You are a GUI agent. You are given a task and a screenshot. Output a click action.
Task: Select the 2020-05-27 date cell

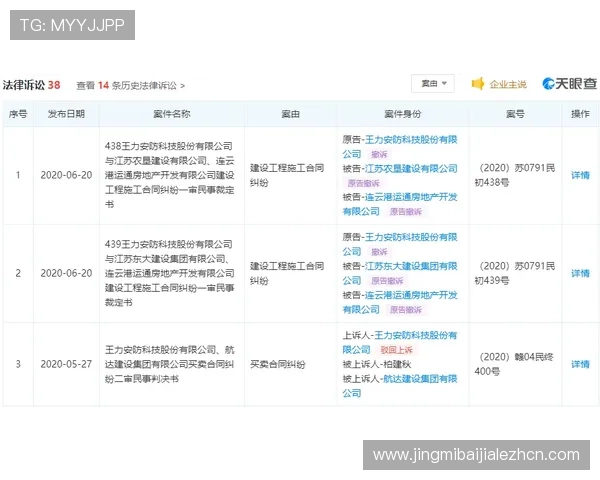pos(66,364)
